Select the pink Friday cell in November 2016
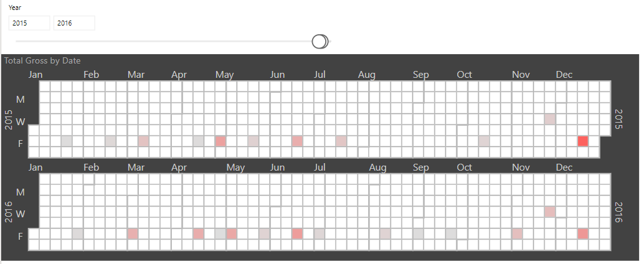The image size is (644, 264). [517, 234]
